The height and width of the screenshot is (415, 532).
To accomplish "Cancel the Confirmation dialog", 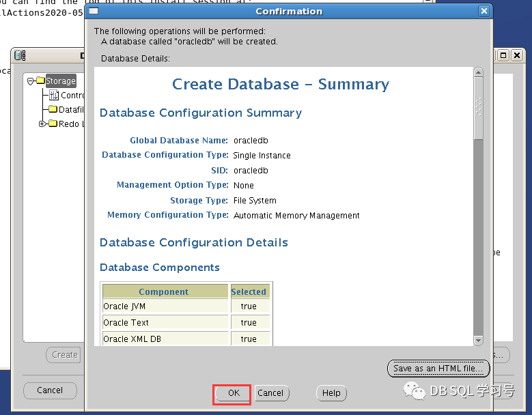I will [x=270, y=393].
